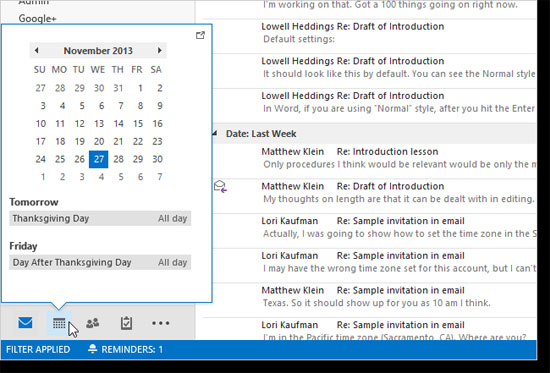Open the People contacts icon
This screenshot has width=550, height=373.
click(x=93, y=323)
